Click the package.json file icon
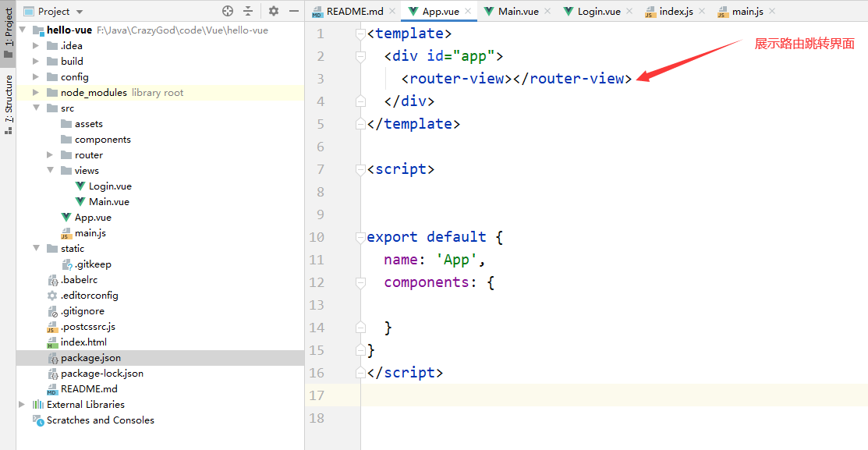The image size is (868, 450). click(52, 358)
